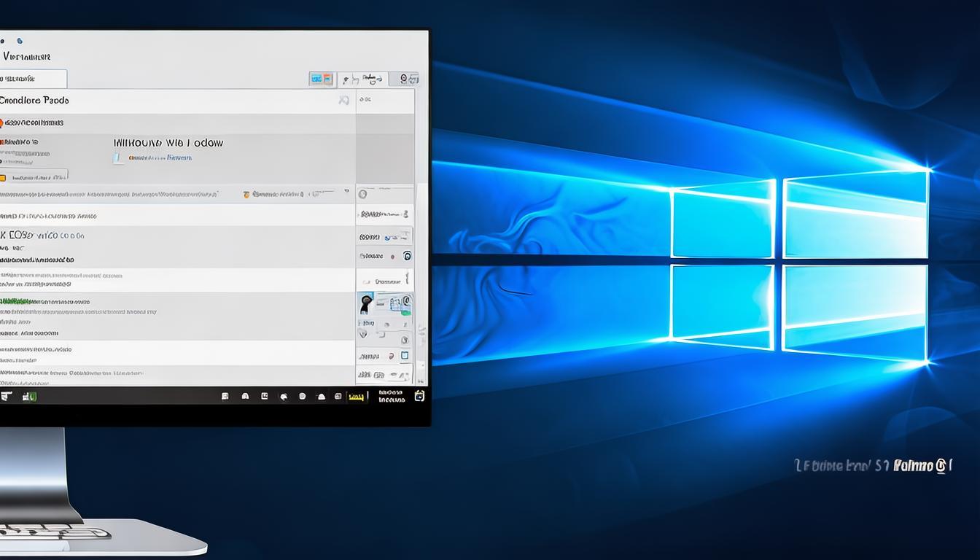Click the cursor pointer icon in the upper toolbar
Image resolution: width=980 pixels, height=560 pixels.
(347, 78)
